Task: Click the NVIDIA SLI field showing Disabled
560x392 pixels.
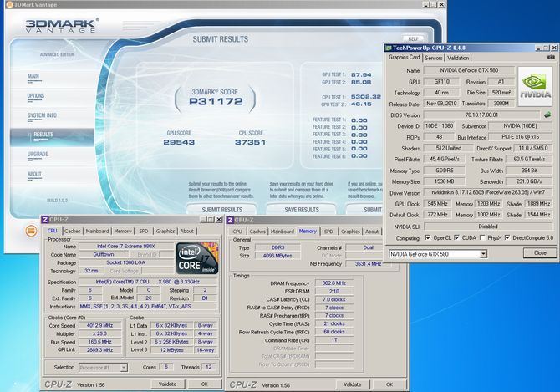Action: point(488,227)
